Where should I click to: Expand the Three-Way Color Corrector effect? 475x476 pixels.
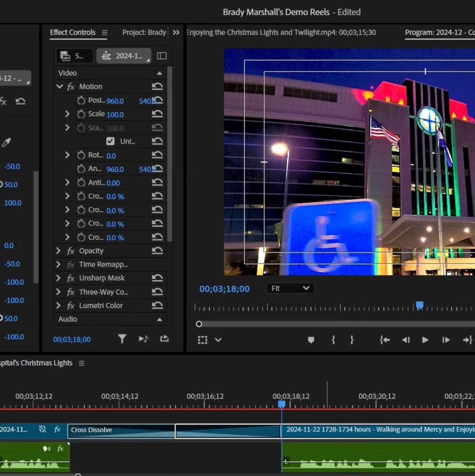tap(58, 292)
